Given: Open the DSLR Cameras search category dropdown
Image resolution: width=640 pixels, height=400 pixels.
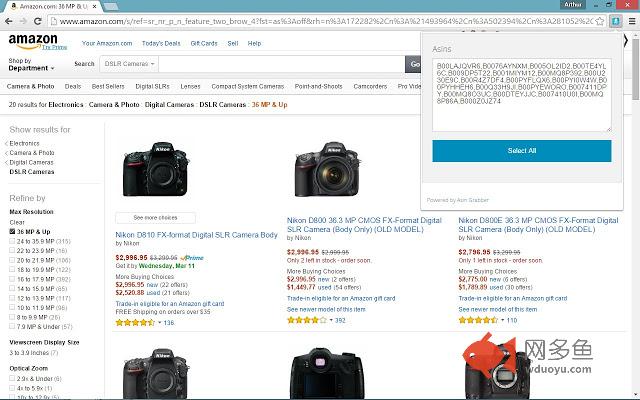Looking at the screenshot, I should tap(129, 64).
